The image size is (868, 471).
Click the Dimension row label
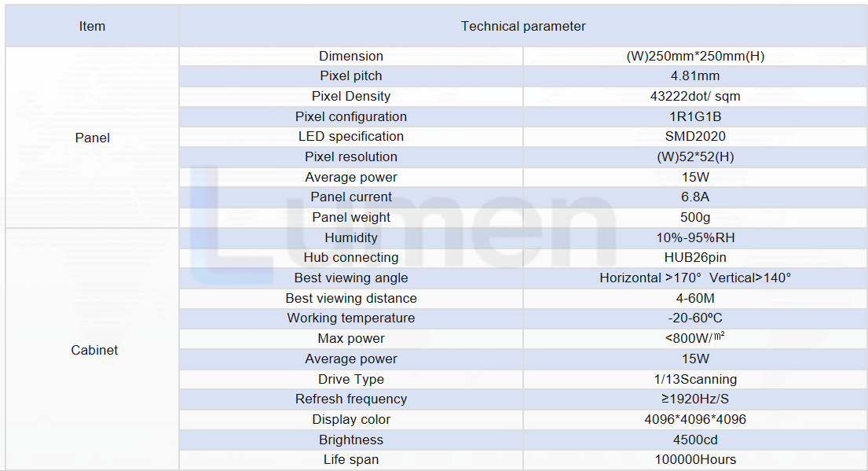click(351, 56)
